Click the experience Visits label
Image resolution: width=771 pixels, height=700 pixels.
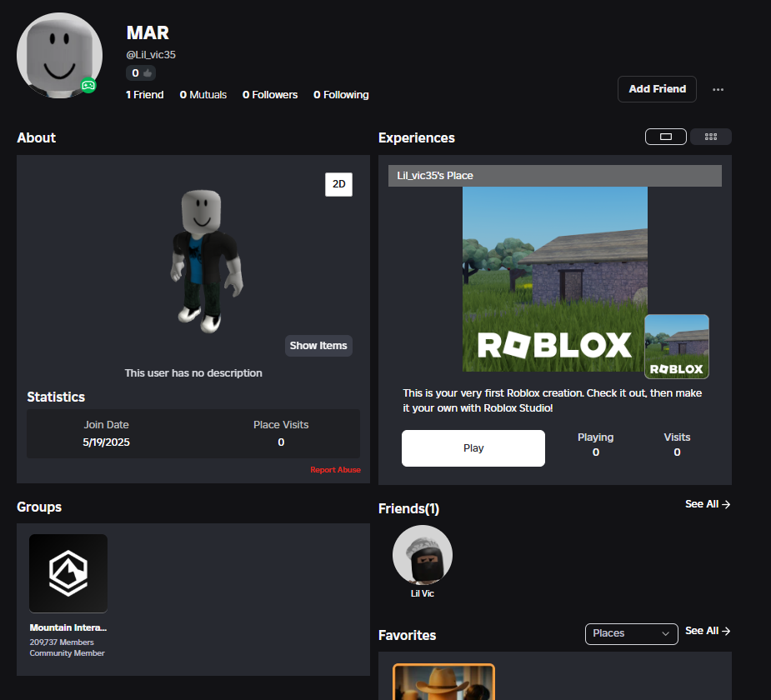(x=677, y=437)
